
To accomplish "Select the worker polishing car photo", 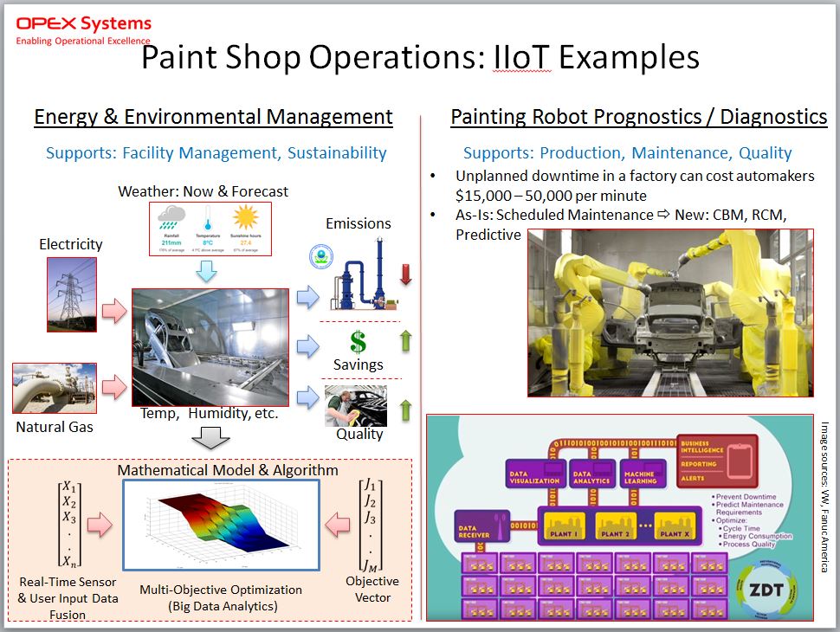I will (x=356, y=405).
